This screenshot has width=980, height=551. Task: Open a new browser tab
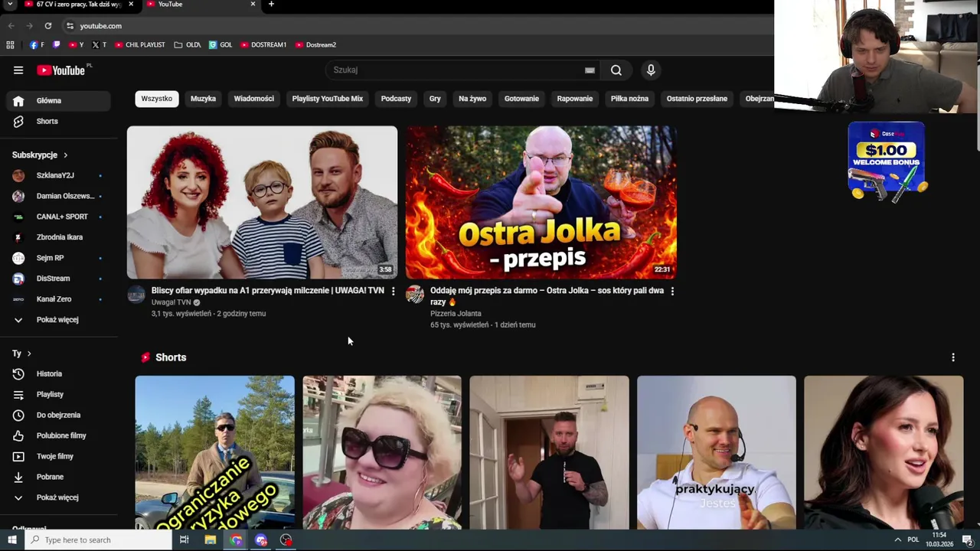(x=271, y=5)
